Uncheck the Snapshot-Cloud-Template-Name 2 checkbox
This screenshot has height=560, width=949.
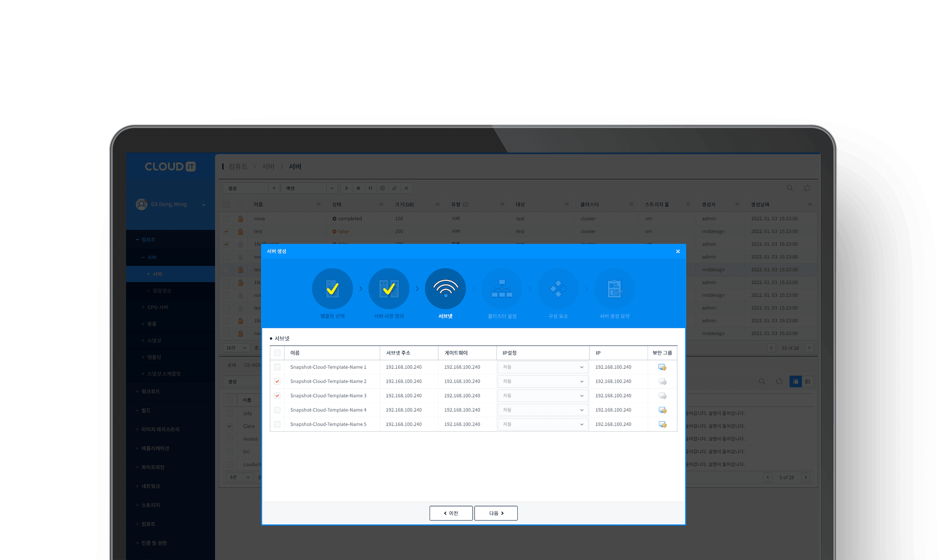pyautogui.click(x=277, y=381)
